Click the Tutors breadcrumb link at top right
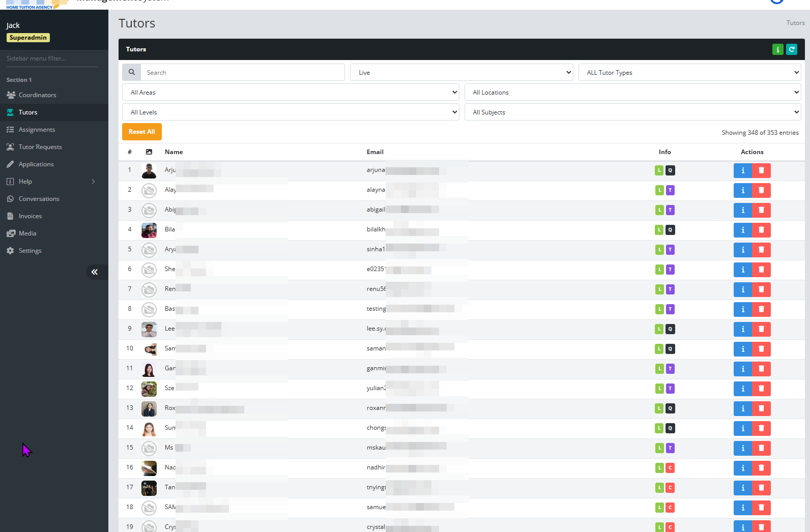This screenshot has height=532, width=810. point(795,23)
